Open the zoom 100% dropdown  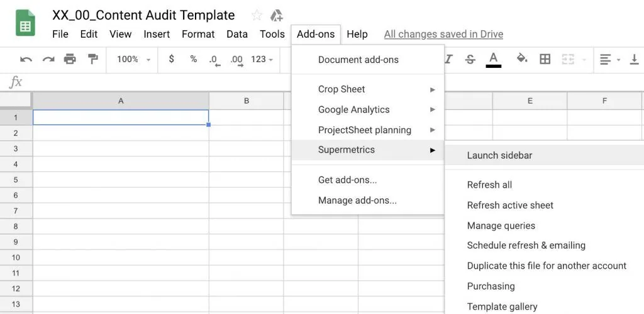(x=133, y=60)
